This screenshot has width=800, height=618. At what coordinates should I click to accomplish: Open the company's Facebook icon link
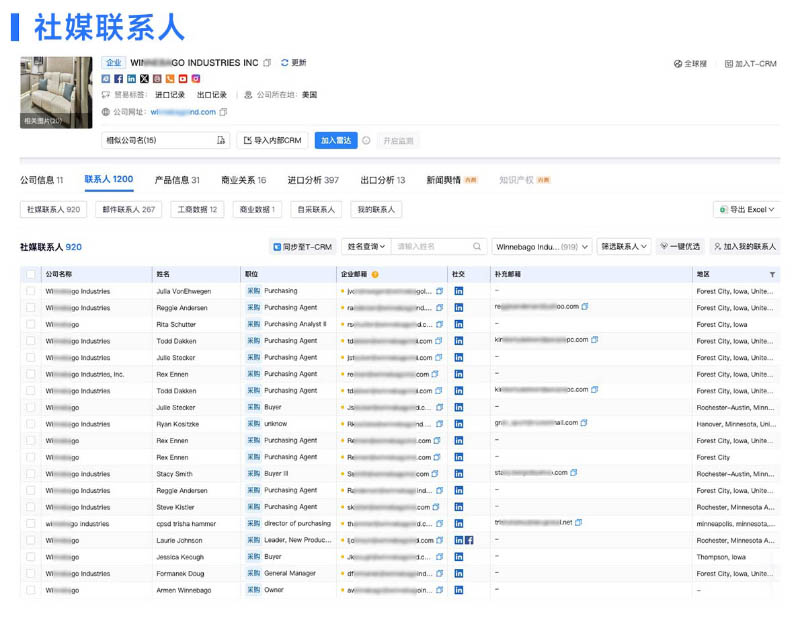(119, 78)
